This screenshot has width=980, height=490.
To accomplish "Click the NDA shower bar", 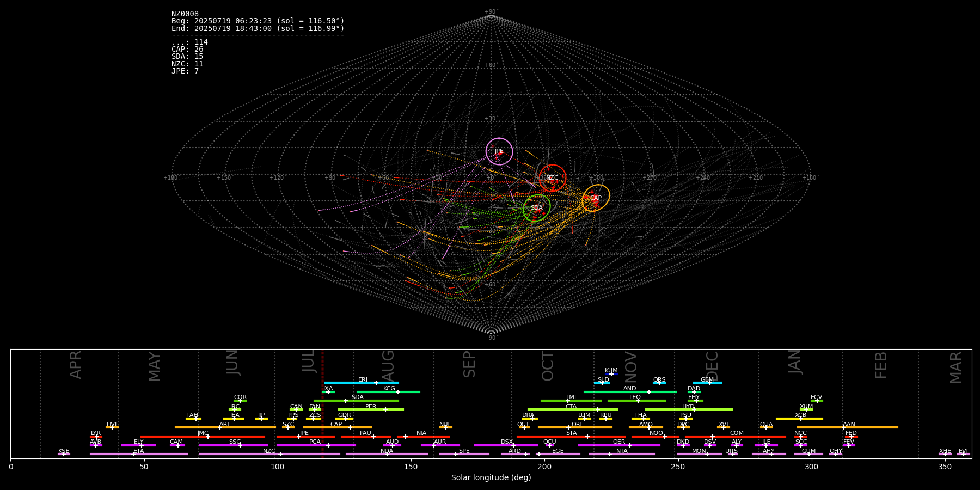I will point(387,454).
